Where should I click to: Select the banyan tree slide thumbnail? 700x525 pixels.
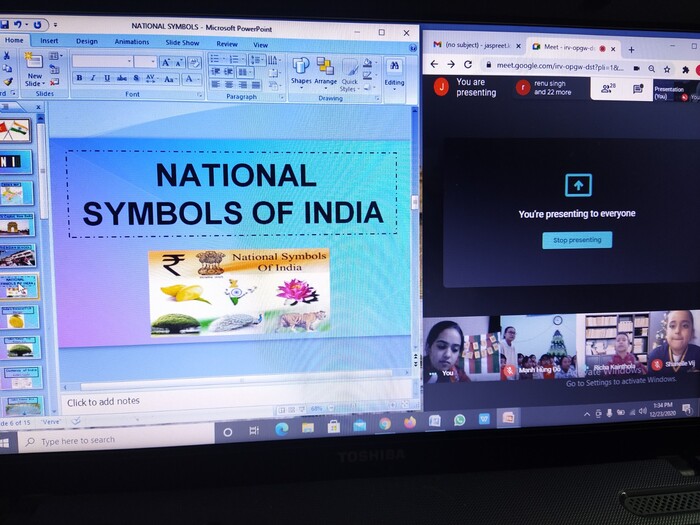click(19, 349)
